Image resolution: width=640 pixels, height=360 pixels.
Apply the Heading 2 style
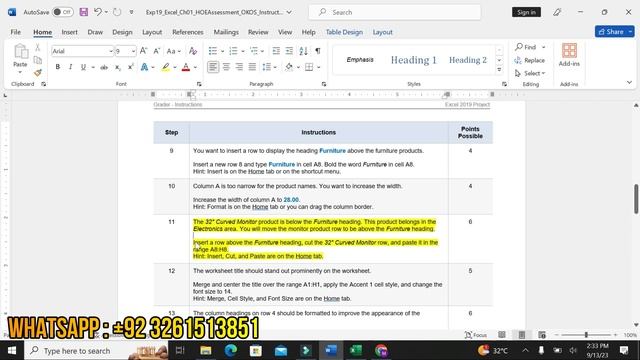(468, 60)
